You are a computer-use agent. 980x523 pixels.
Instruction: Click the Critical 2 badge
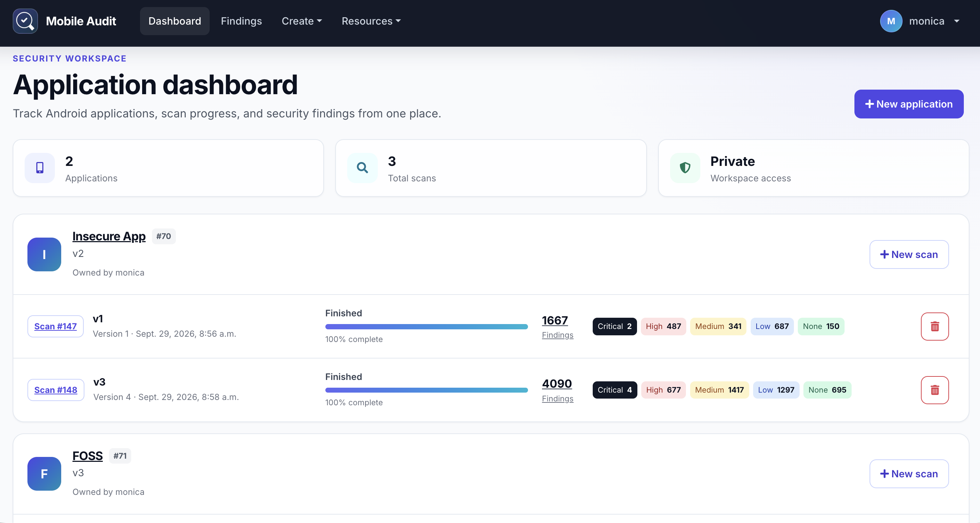[x=615, y=327]
